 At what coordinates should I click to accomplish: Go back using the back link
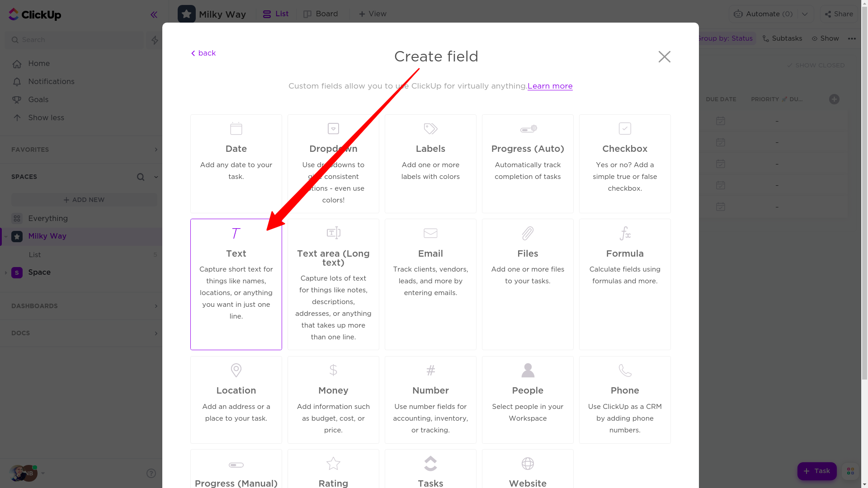(203, 53)
